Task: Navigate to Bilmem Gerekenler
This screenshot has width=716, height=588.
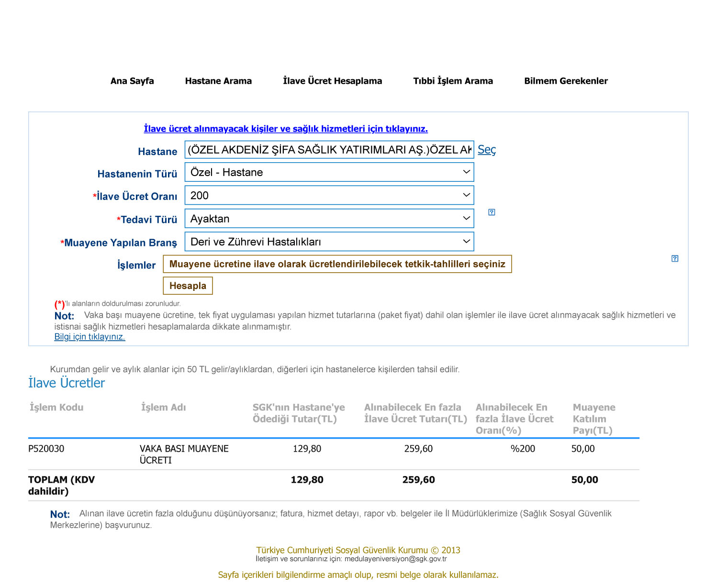Action: pos(566,81)
